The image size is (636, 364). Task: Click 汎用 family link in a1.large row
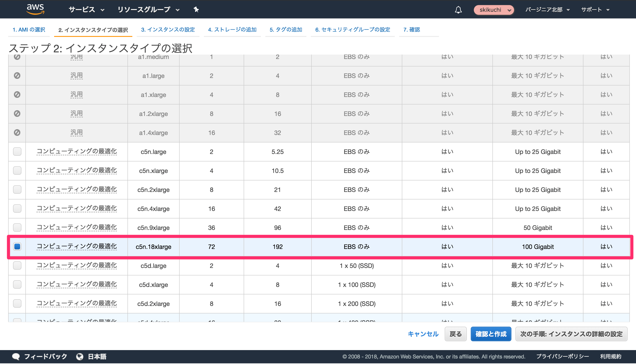(x=76, y=76)
